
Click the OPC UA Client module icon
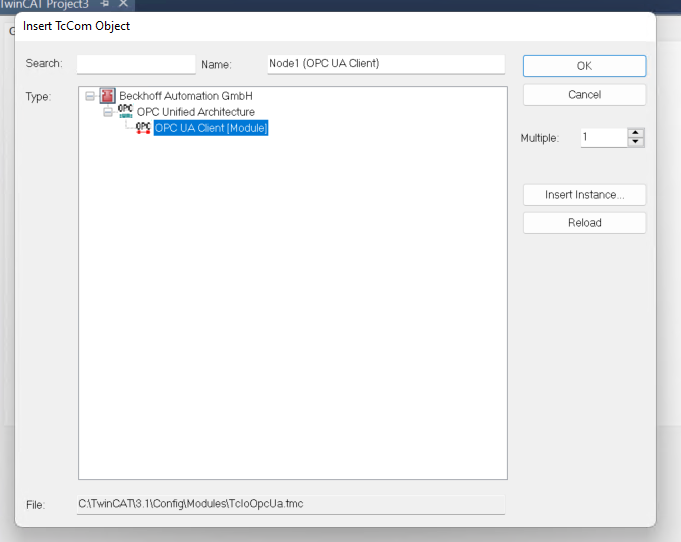pyautogui.click(x=143, y=128)
